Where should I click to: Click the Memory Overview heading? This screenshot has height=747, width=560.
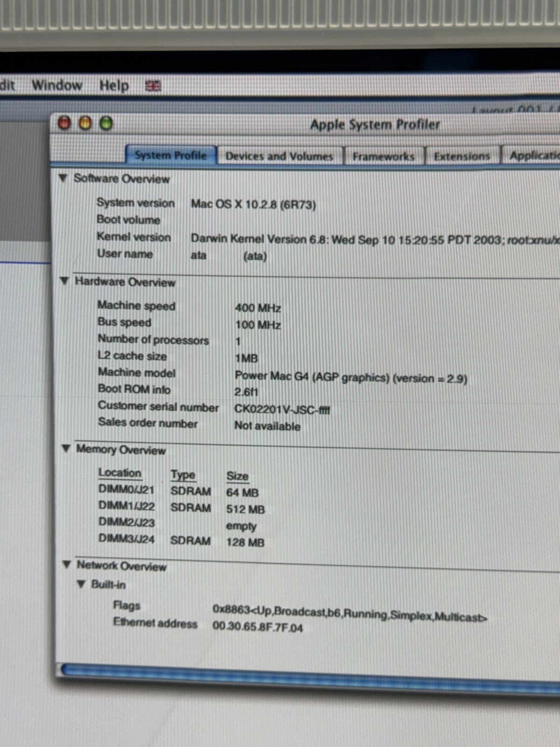pos(121,450)
